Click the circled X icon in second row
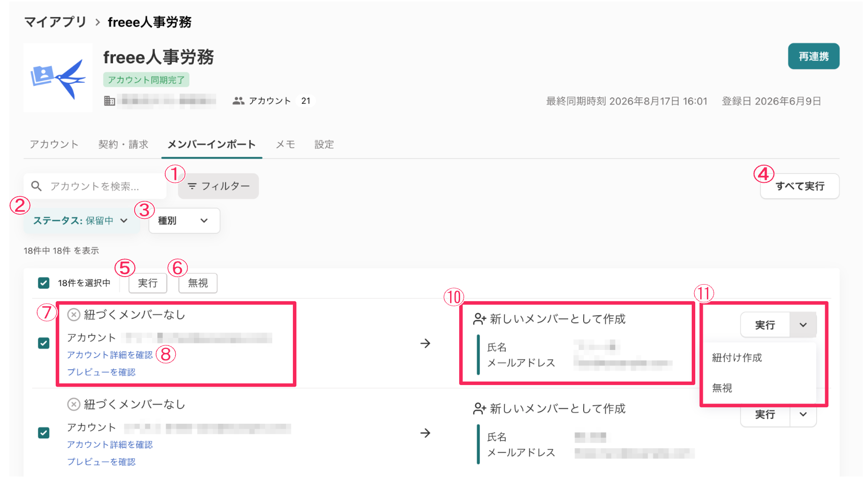 pos(74,405)
